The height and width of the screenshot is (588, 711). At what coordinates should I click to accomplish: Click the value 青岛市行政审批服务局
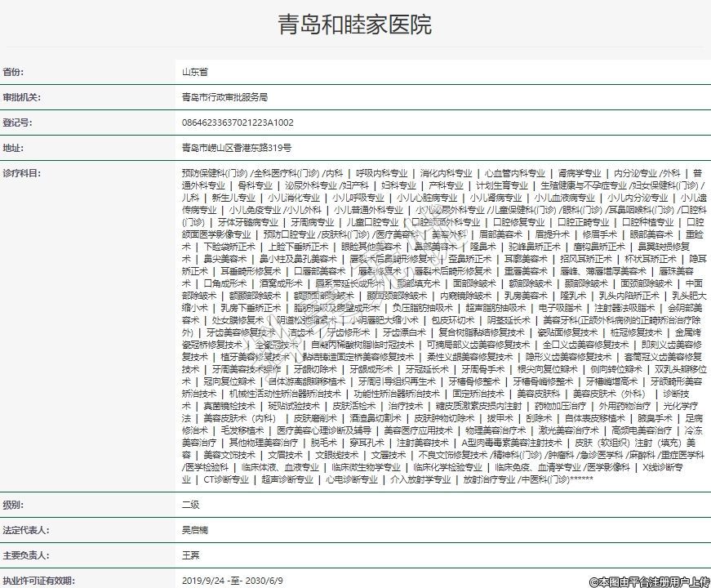pyautogui.click(x=224, y=97)
